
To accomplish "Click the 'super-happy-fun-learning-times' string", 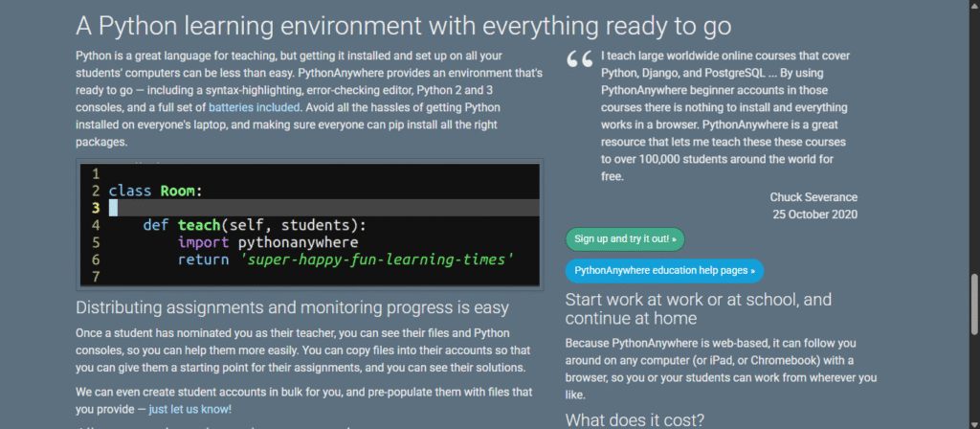I will point(377,259).
